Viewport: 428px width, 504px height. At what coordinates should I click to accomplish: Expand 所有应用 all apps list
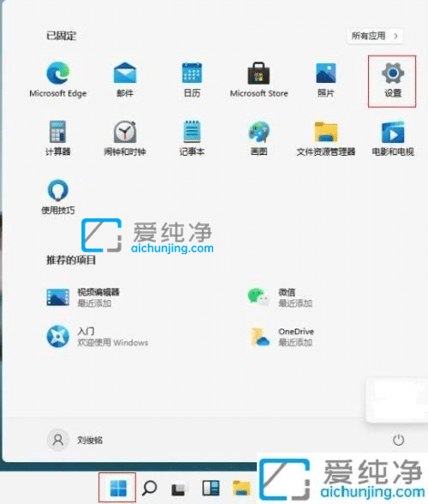point(375,36)
